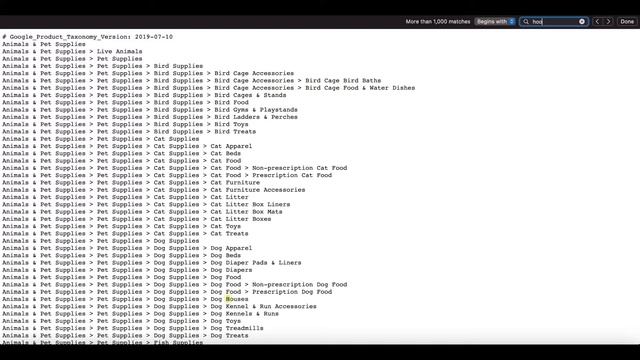The image size is (640, 360).
Task: Click 'Cat Beds' text
Action: click(225, 153)
